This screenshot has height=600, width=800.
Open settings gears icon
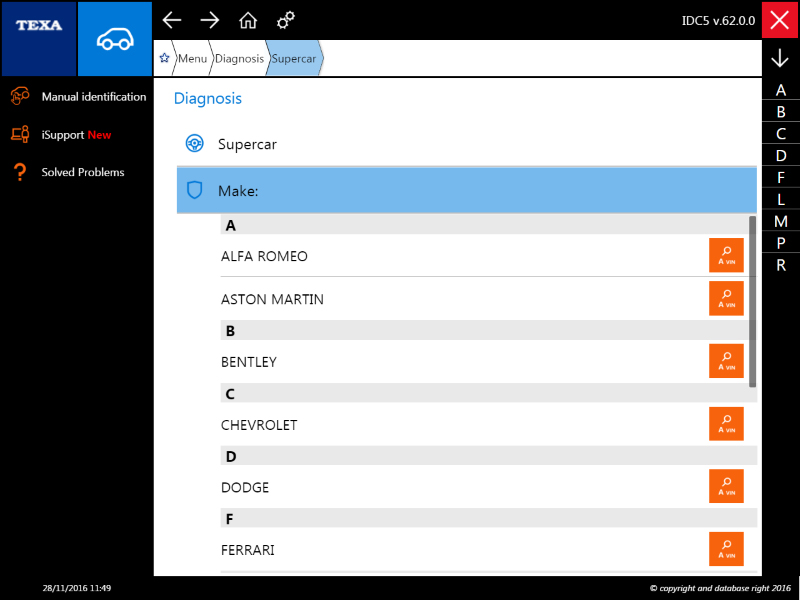pos(286,20)
